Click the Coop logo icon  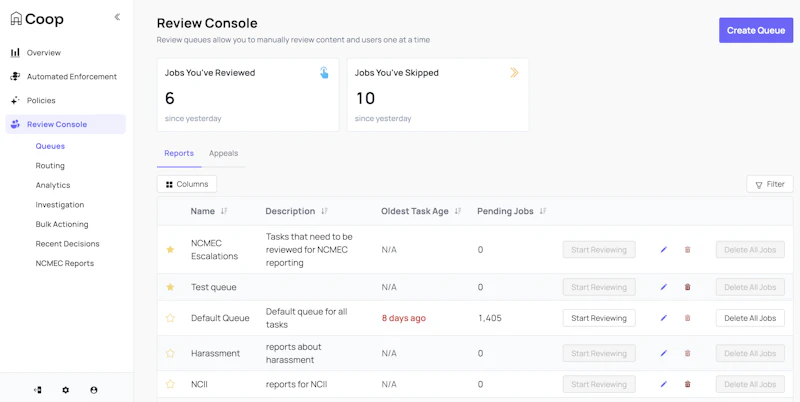16,19
